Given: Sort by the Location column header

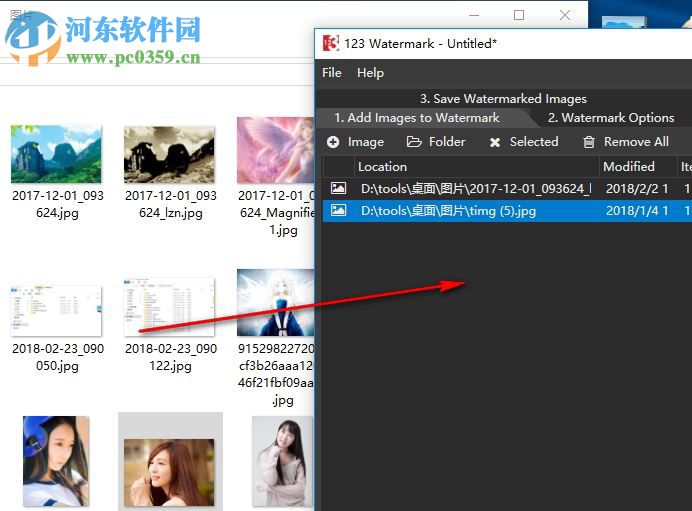Looking at the screenshot, I should [x=476, y=167].
